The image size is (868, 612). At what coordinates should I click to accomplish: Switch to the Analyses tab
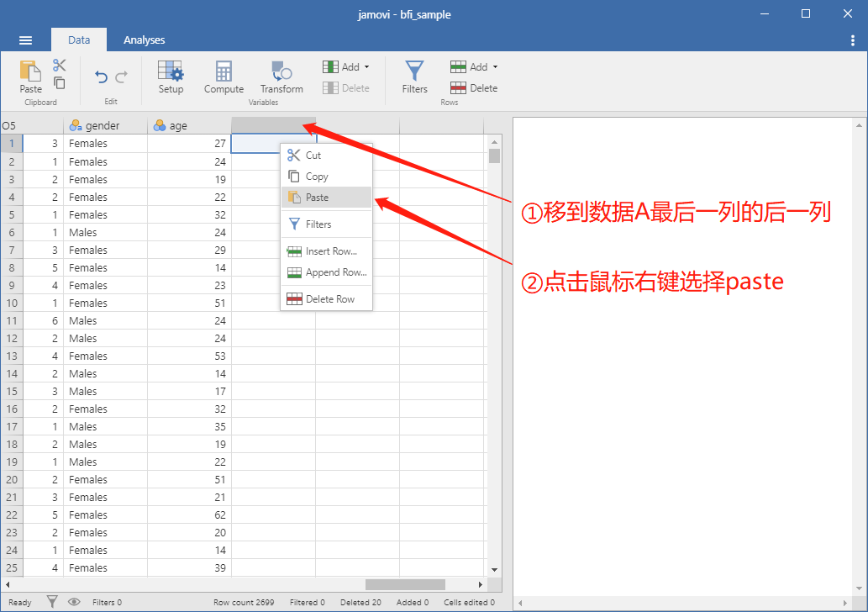(x=144, y=40)
